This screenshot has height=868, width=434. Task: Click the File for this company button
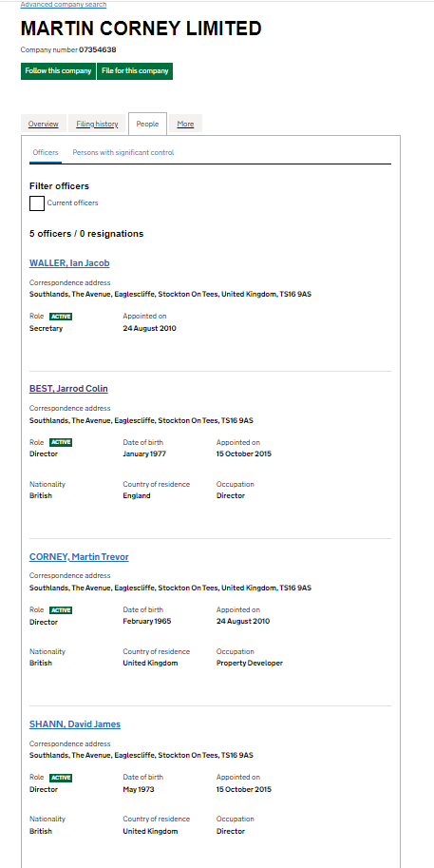(135, 71)
